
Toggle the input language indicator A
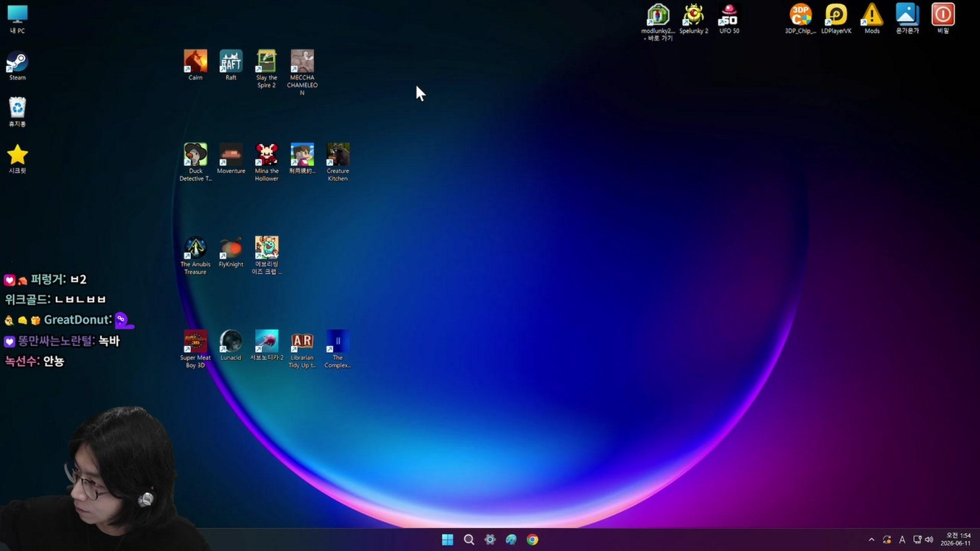[x=902, y=539]
